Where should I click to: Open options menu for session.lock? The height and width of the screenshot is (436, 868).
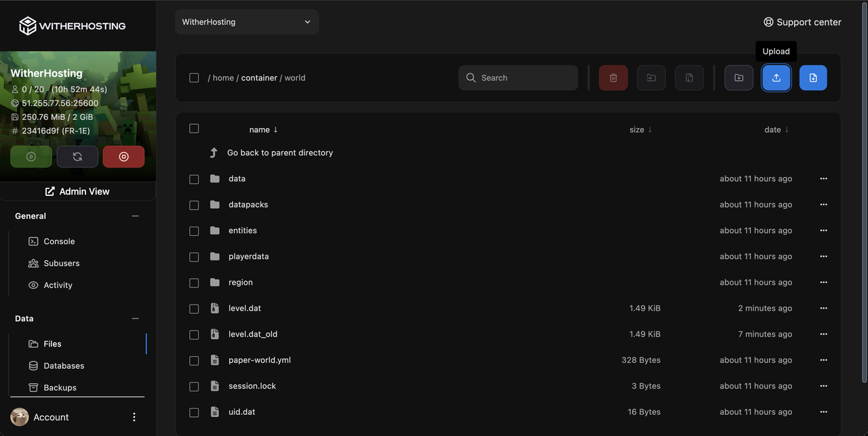click(823, 386)
